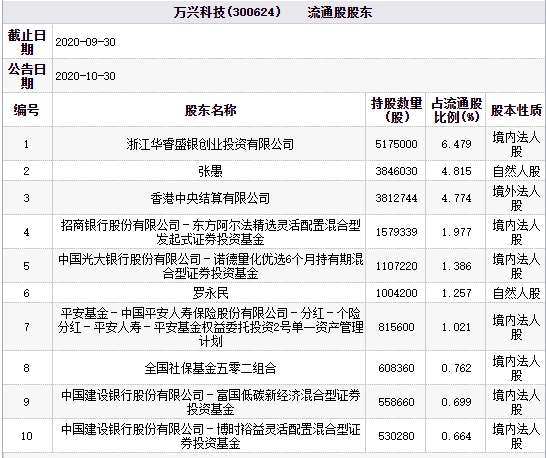The image size is (546, 458).
Task: Select the announcement date 2020-10-30
Action: (x=85, y=76)
